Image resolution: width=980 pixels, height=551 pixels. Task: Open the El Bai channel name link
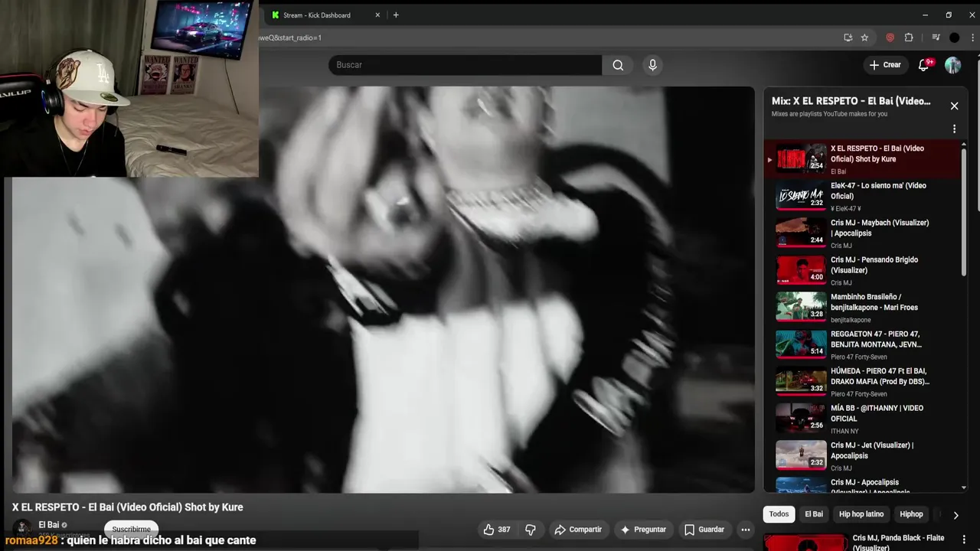[x=49, y=525]
